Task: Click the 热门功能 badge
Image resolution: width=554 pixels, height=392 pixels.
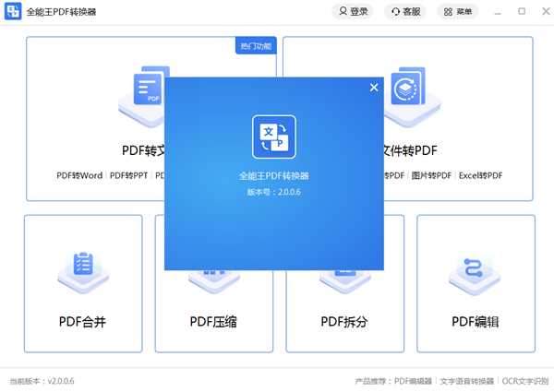Action: [x=256, y=45]
